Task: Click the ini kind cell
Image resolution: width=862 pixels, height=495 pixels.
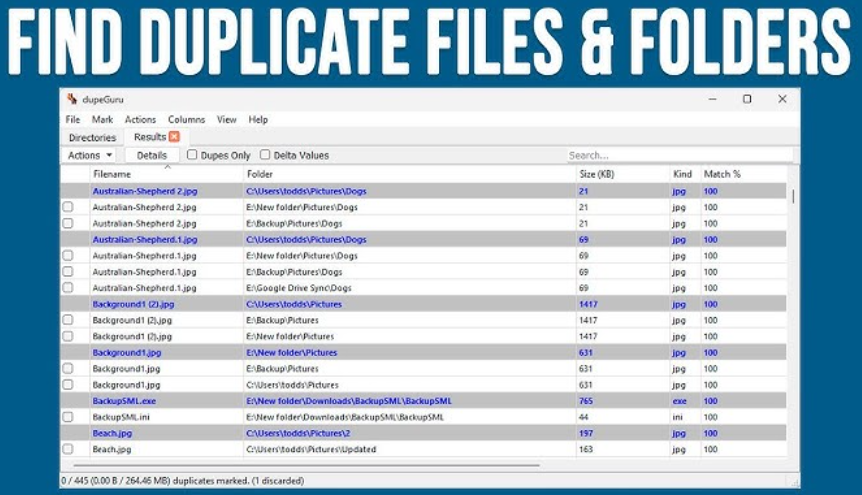Action: pos(677,417)
